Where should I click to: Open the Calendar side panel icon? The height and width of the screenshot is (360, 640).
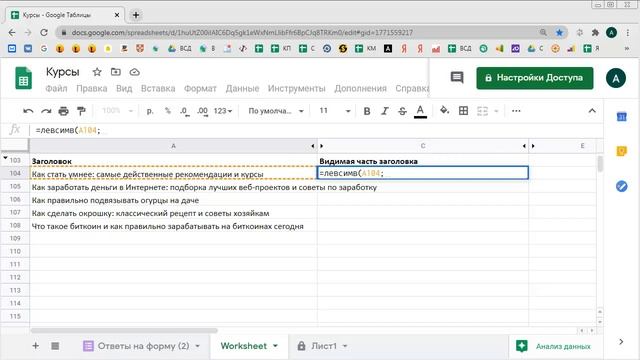point(622,117)
